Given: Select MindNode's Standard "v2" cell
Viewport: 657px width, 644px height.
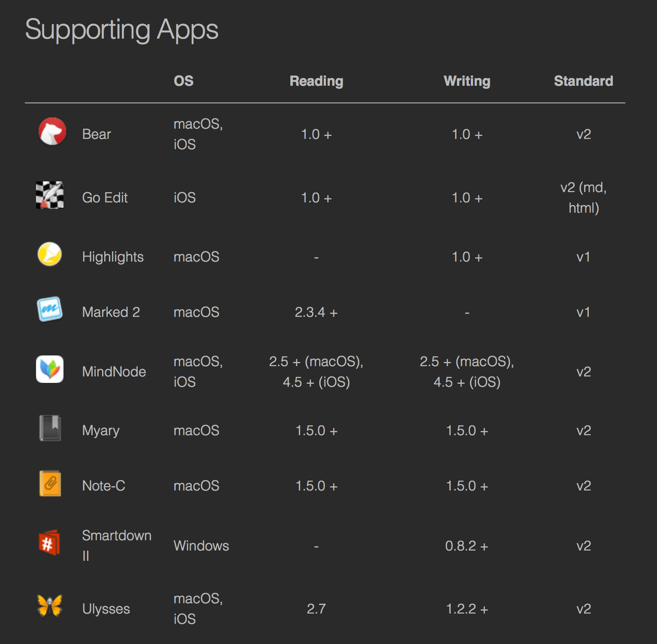Looking at the screenshot, I should pyautogui.click(x=584, y=372).
